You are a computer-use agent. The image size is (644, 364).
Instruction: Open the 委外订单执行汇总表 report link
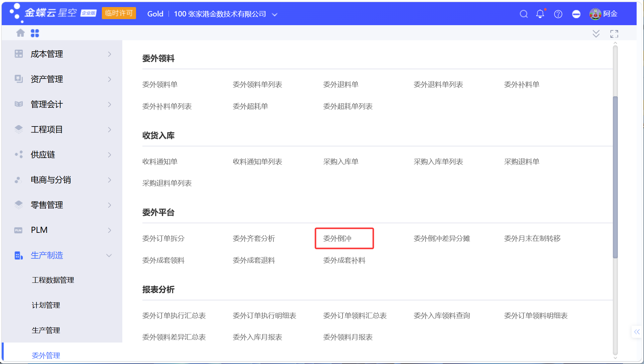(x=174, y=315)
